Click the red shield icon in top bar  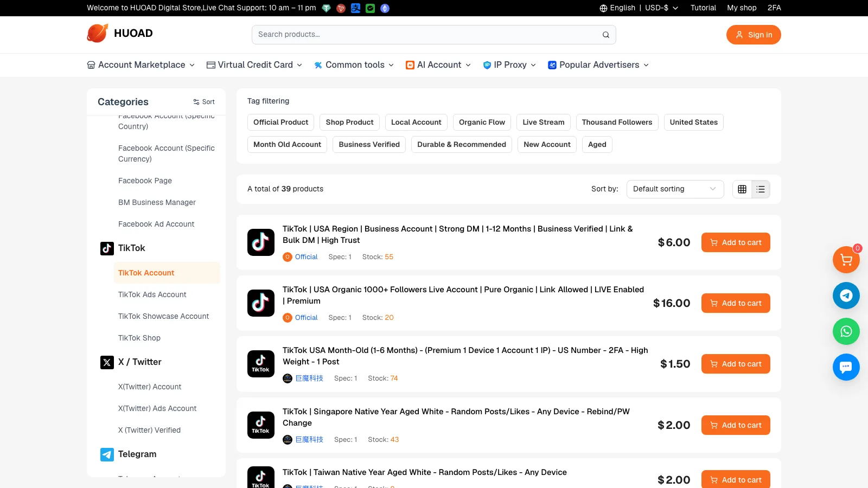pos(341,8)
